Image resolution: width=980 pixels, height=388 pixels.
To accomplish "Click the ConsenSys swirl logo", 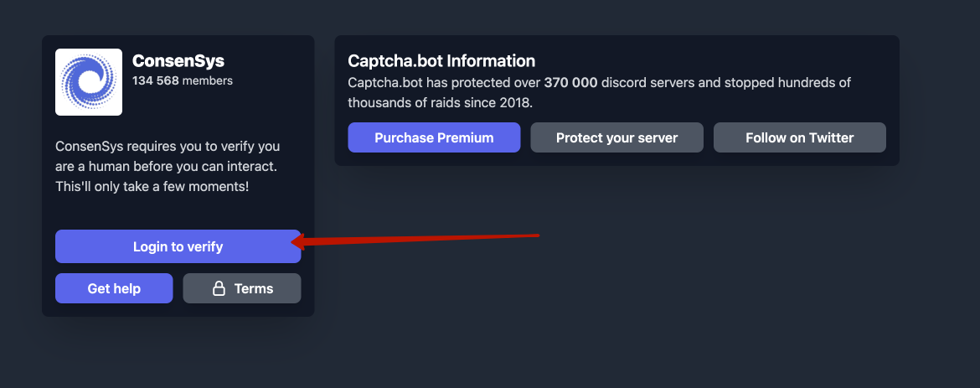I will click(89, 81).
